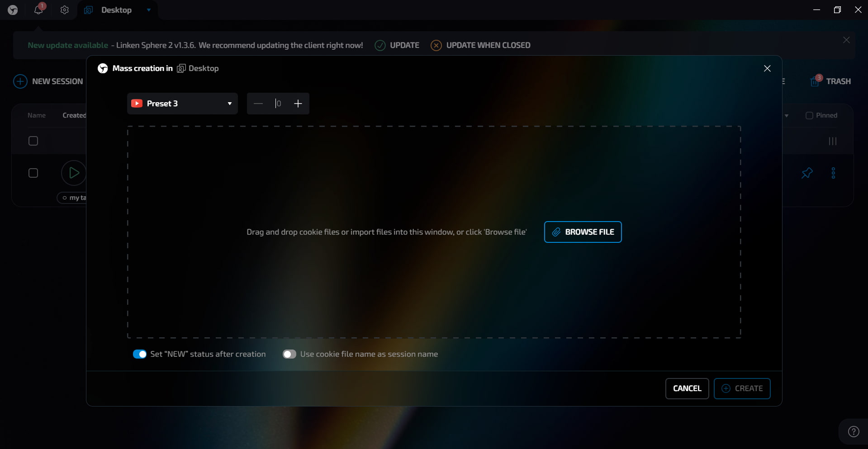The image size is (868, 449).
Task: Click the session count input field
Action: click(278, 104)
